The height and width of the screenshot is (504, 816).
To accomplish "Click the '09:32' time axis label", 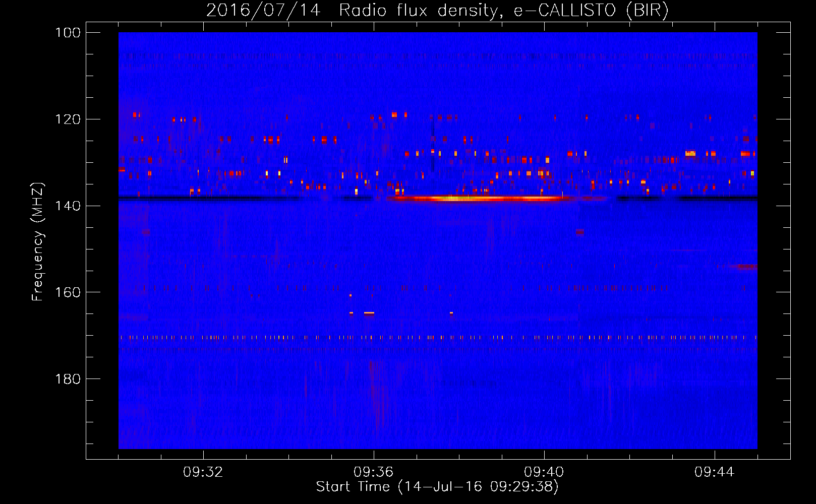I will click(x=203, y=472).
